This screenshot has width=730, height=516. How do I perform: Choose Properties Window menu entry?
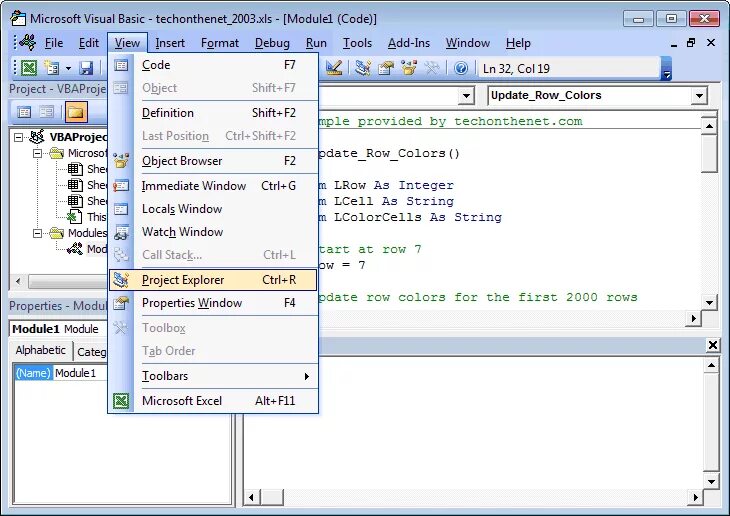[x=214, y=303]
